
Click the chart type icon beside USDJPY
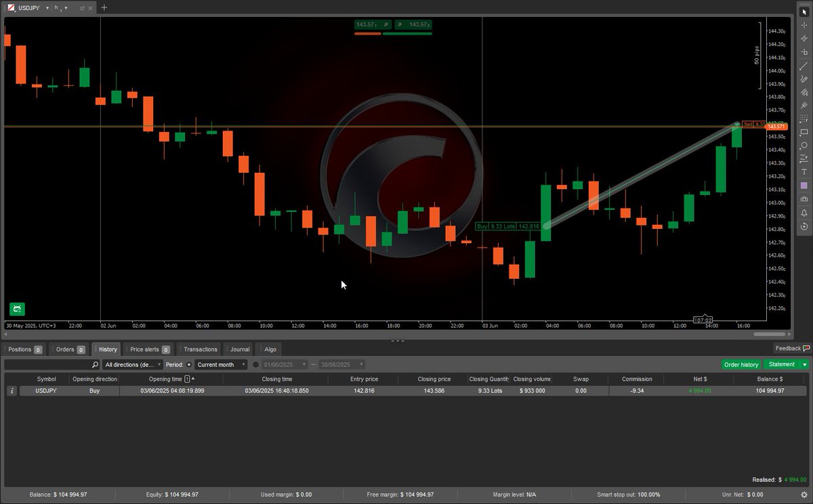11,8
